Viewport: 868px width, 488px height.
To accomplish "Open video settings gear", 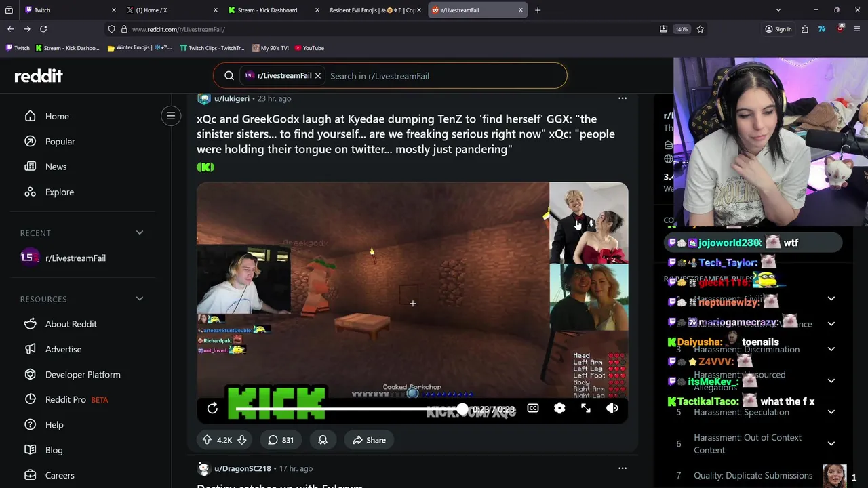I will (559, 408).
